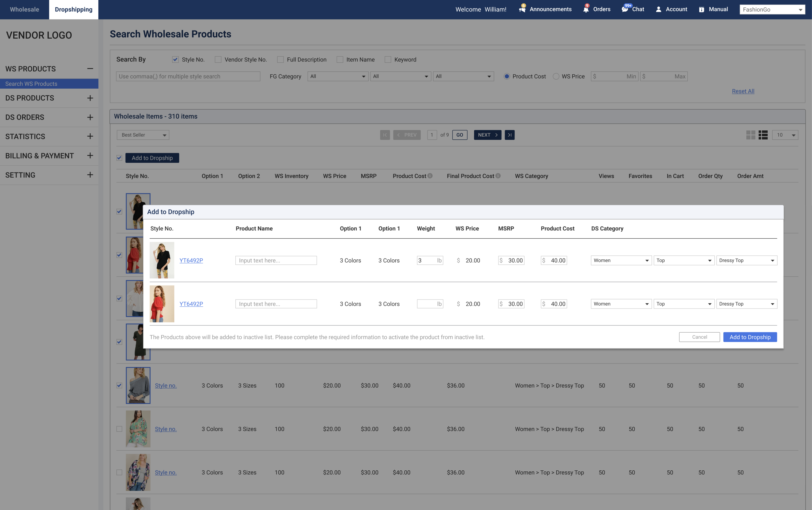Open the first row Dressy Top dropdown

pos(747,260)
